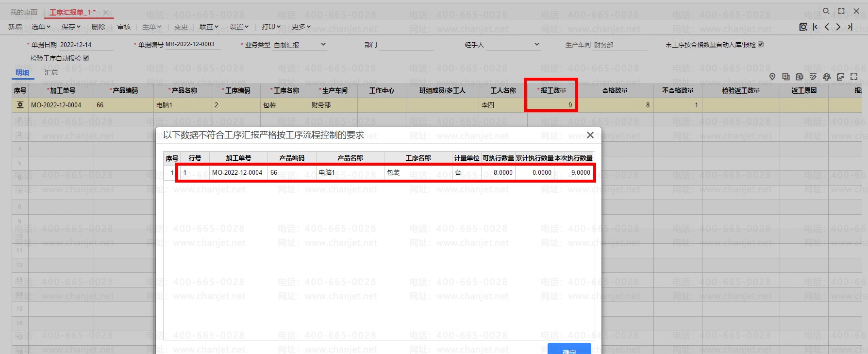Expand the 保存 menu
This screenshot has width=868, height=354.
click(71, 27)
